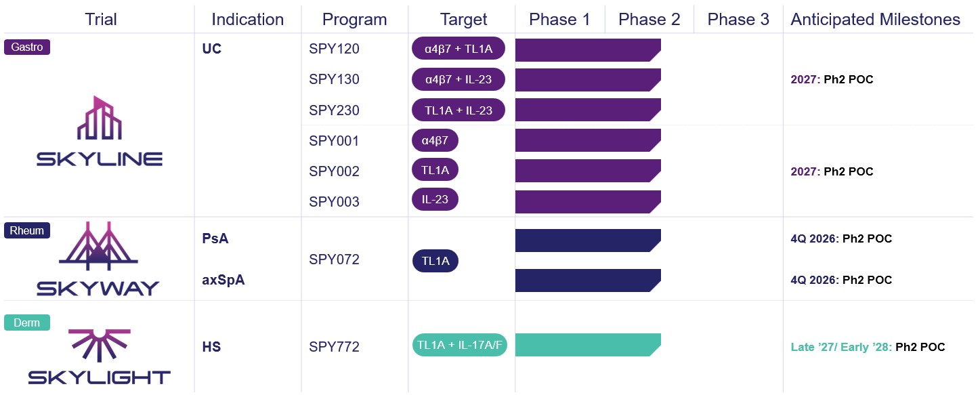
Task: Click the α4β7 + IL-23 target pill
Action: pos(459,79)
